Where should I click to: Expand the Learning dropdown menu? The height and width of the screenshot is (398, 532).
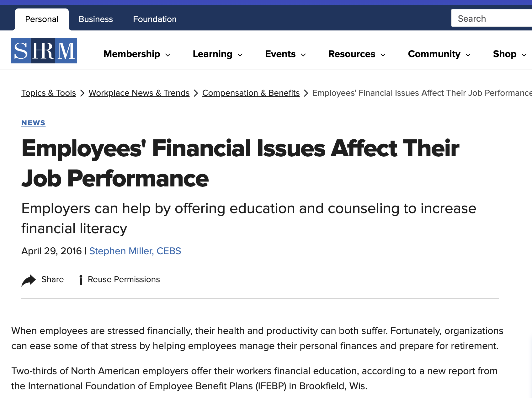pyautogui.click(x=218, y=54)
